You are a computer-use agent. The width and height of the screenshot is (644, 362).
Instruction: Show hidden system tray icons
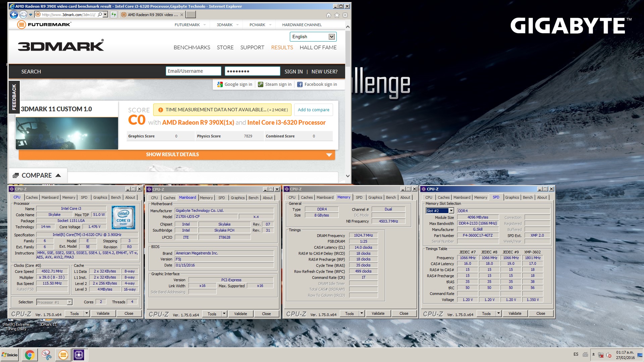click(x=593, y=355)
